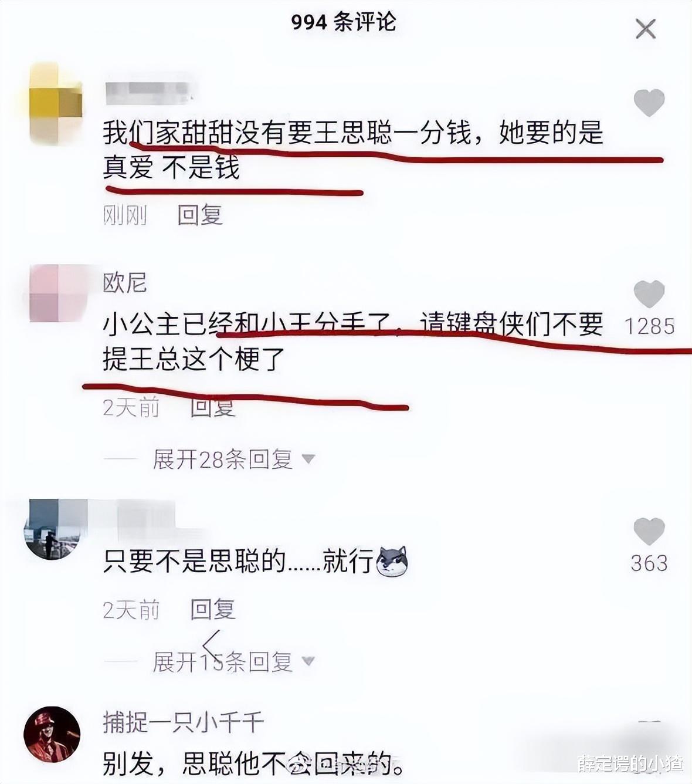
Task: Reply to the 只要不是思聪的 comment
Action: 213,610
